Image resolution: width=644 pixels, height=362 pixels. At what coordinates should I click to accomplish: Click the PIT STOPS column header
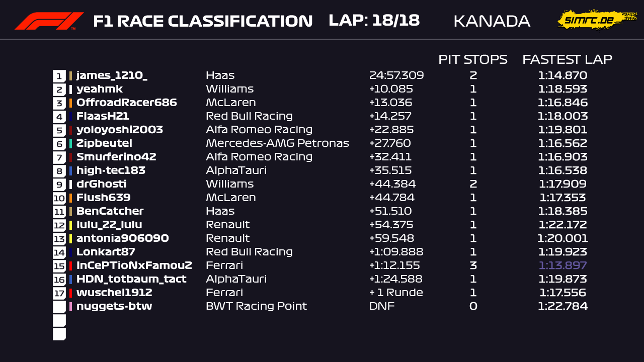[472, 59]
